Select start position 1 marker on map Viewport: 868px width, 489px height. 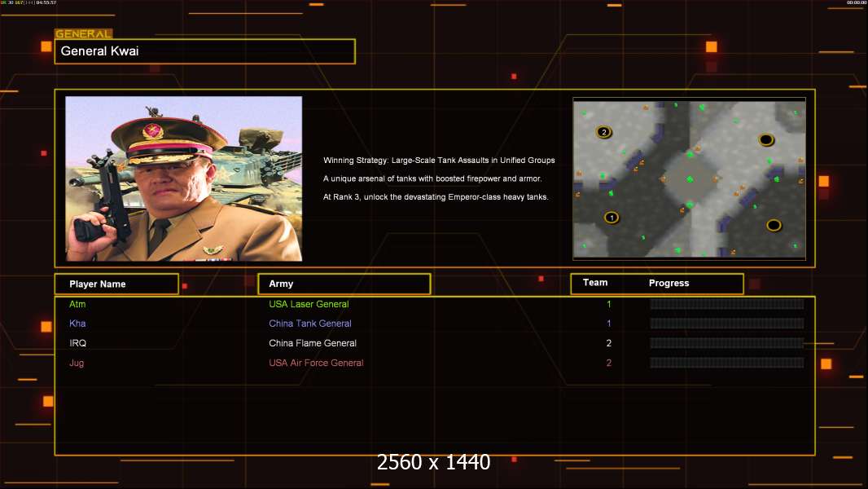click(612, 217)
